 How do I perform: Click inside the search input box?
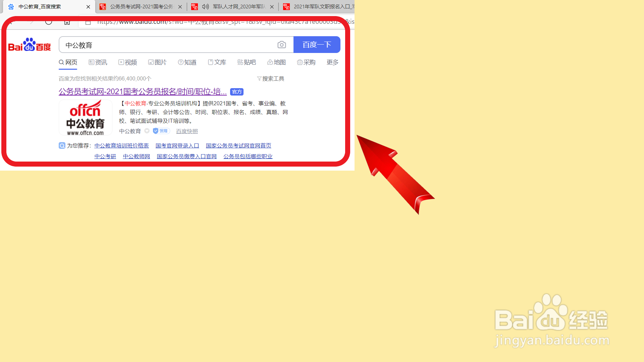coord(168,45)
